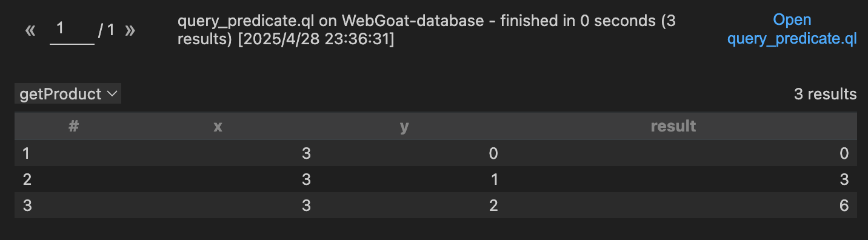
Task: Click the dropdown chevron beside getProduct
Action: (112, 94)
